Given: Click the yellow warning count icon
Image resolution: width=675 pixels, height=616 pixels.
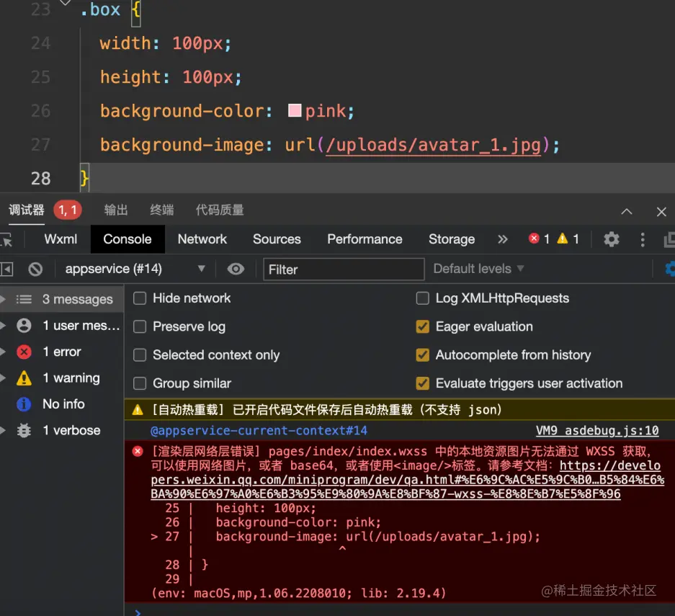Looking at the screenshot, I should click(x=562, y=238).
